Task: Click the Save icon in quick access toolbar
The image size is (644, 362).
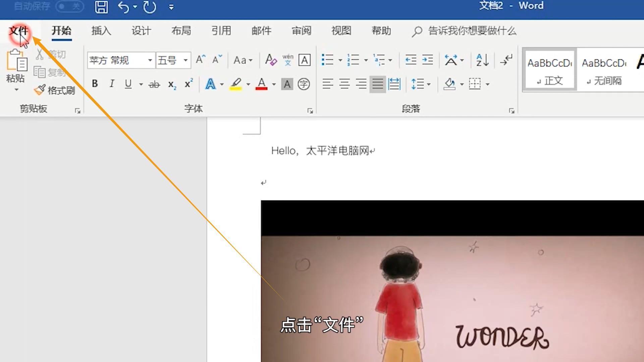Action: (101, 7)
